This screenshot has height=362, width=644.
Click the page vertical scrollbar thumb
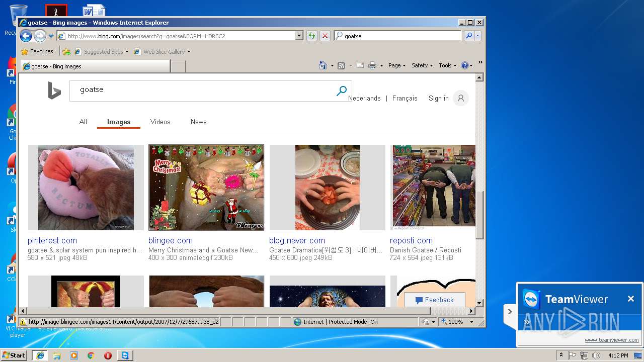[479, 215]
